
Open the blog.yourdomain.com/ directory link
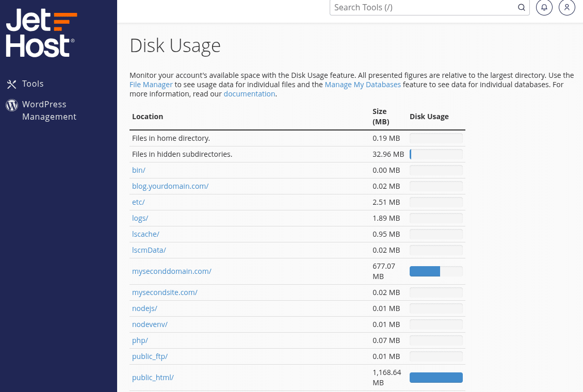[170, 186]
